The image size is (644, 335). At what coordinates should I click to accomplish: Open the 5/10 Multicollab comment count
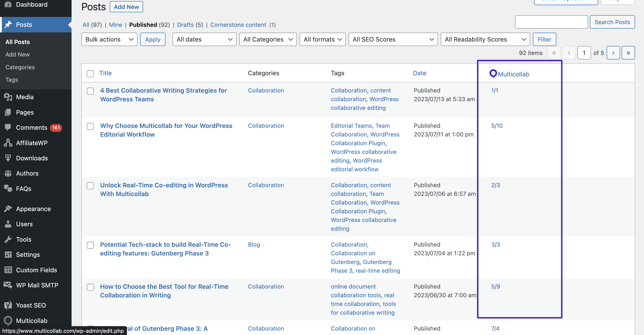tap(497, 126)
